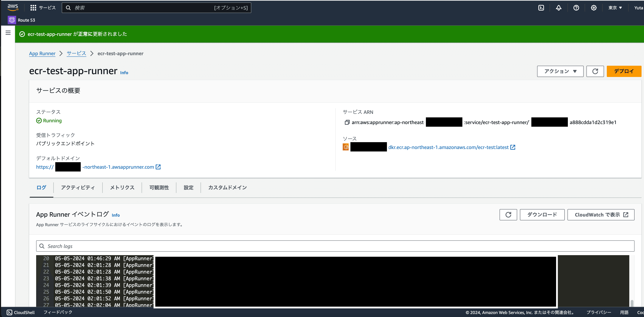Open the default domain awsapprunner.com link
644x317 pixels.
(x=118, y=167)
